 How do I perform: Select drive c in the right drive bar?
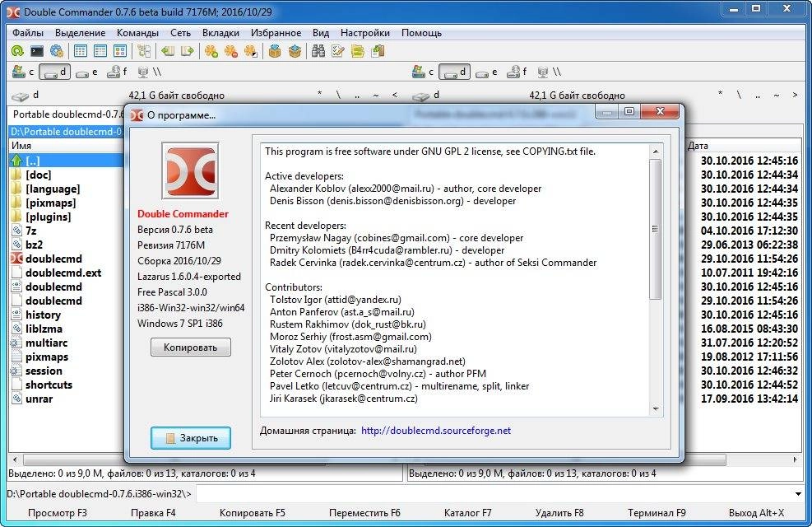tap(423, 72)
